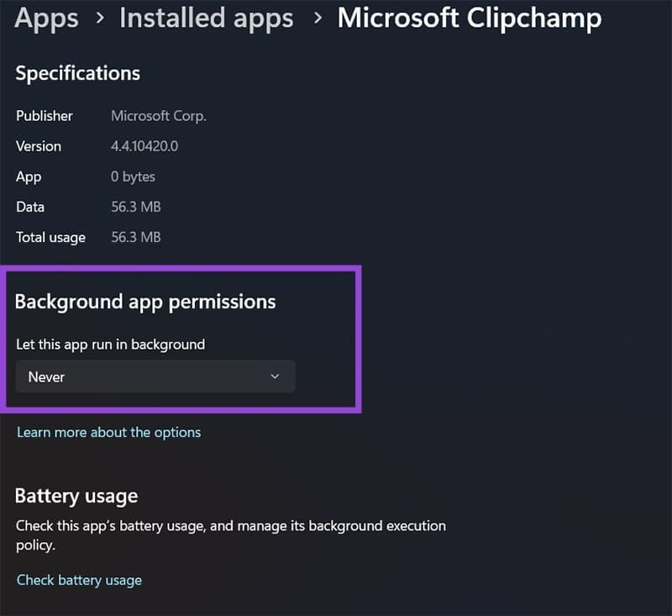Open Learn more about the options
Viewport: 672px width, 616px height.
[109, 432]
